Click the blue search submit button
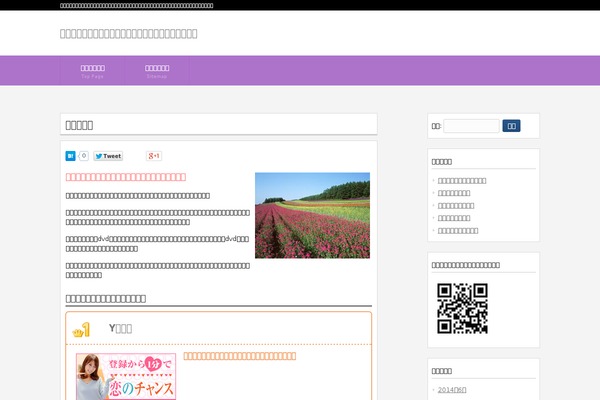 coord(511,126)
